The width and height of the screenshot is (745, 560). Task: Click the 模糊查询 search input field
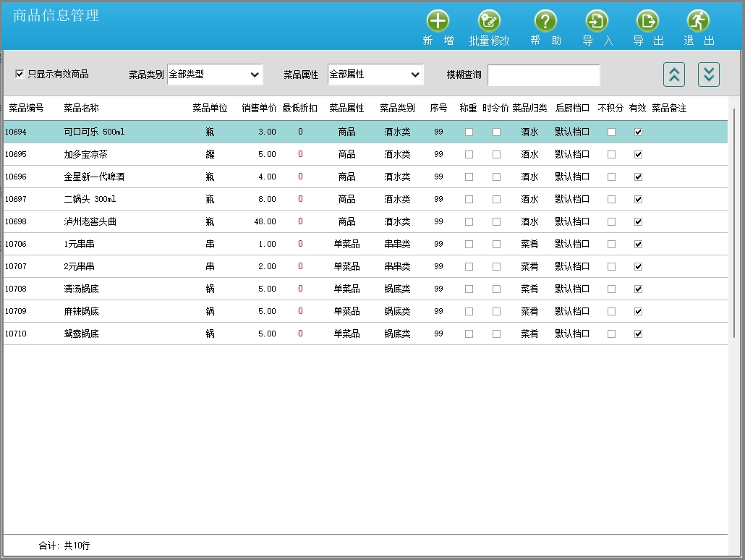543,75
